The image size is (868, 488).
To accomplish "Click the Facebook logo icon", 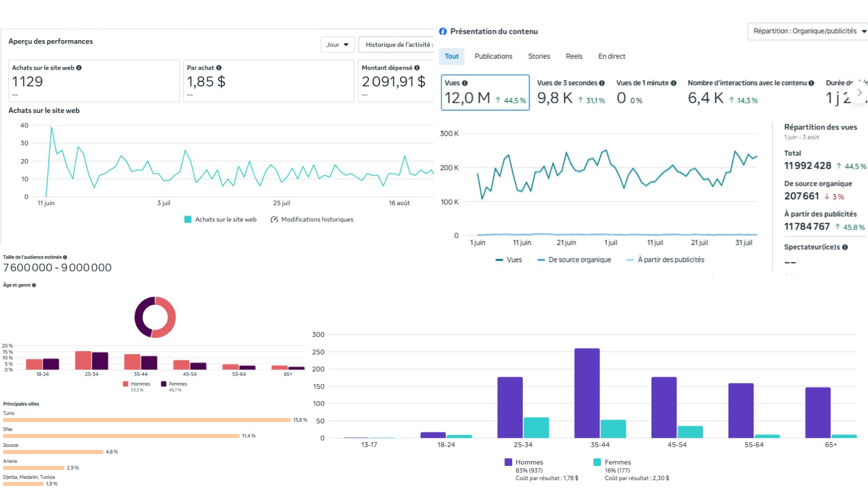I will point(443,32).
